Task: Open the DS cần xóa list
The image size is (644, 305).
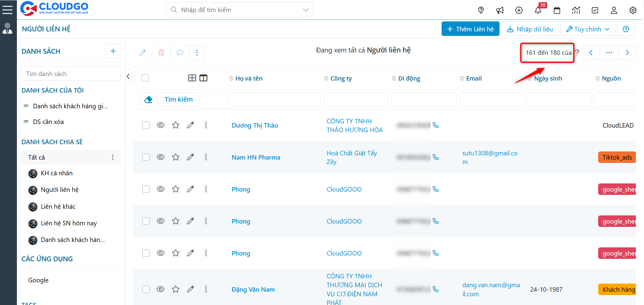Action: point(48,122)
